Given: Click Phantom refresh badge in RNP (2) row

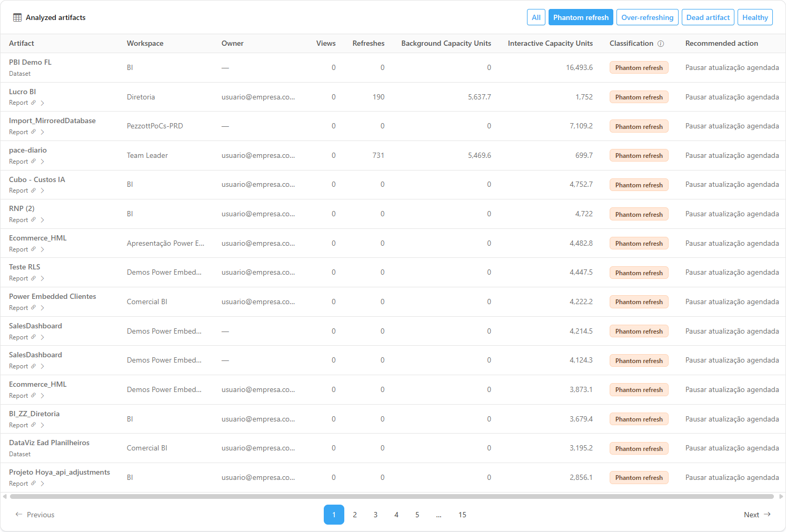Looking at the screenshot, I should point(639,214).
